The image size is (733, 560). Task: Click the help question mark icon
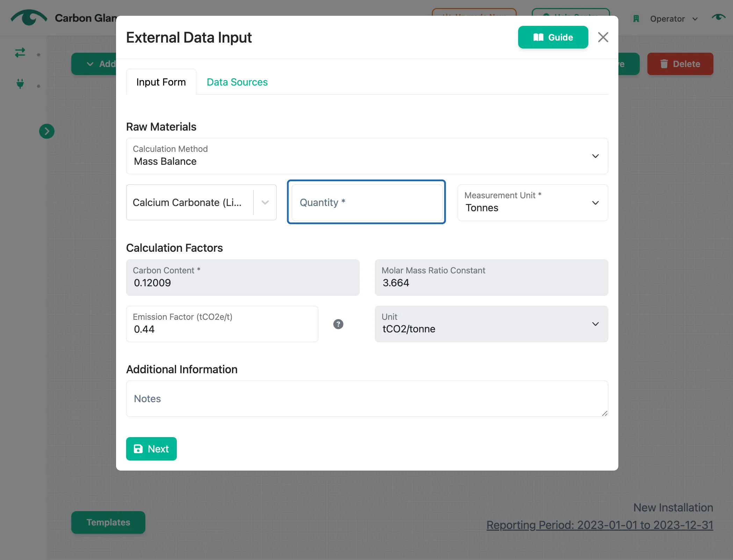click(338, 324)
